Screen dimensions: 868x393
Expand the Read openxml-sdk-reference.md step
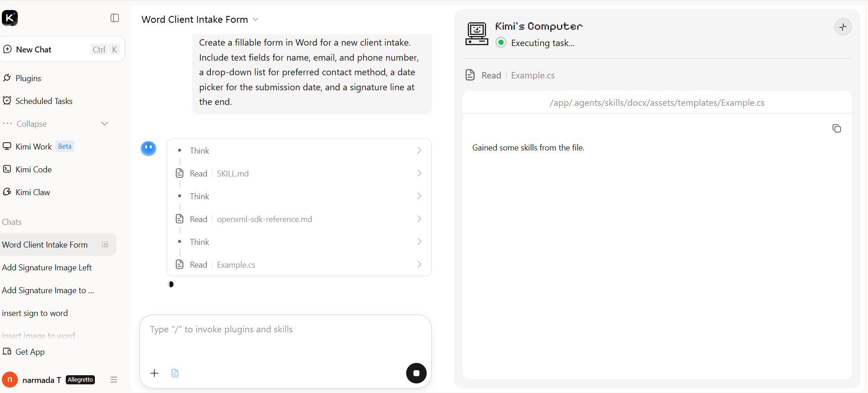(x=299, y=219)
